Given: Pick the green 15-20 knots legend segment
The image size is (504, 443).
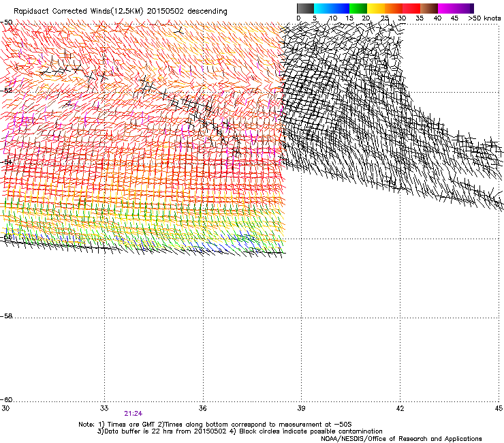Looking at the screenshot, I should (358, 8).
